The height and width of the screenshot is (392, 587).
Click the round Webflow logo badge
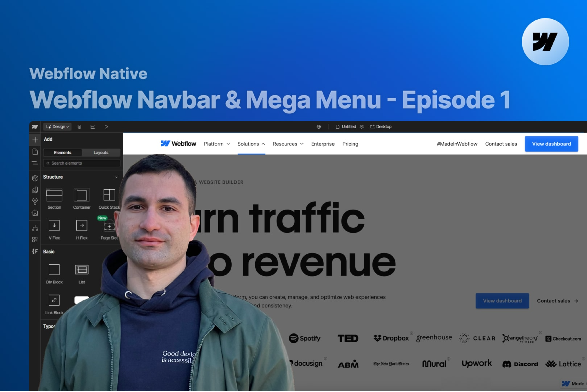545,42
